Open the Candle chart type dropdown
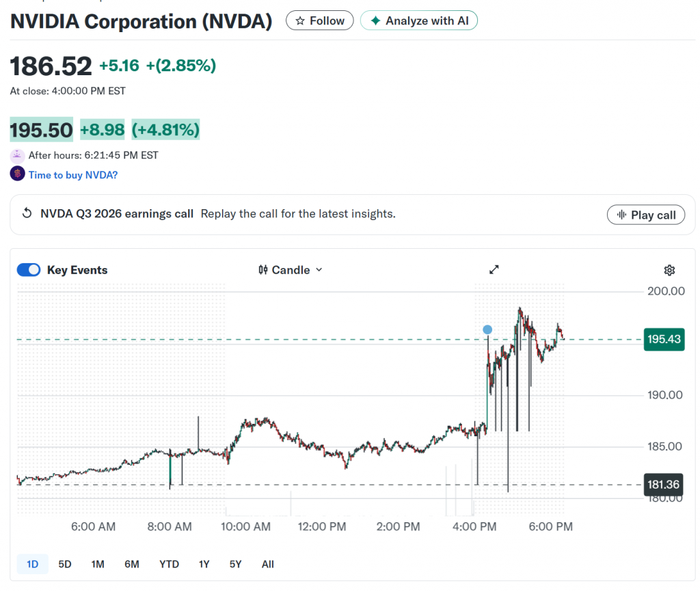700x592 pixels. click(x=291, y=270)
